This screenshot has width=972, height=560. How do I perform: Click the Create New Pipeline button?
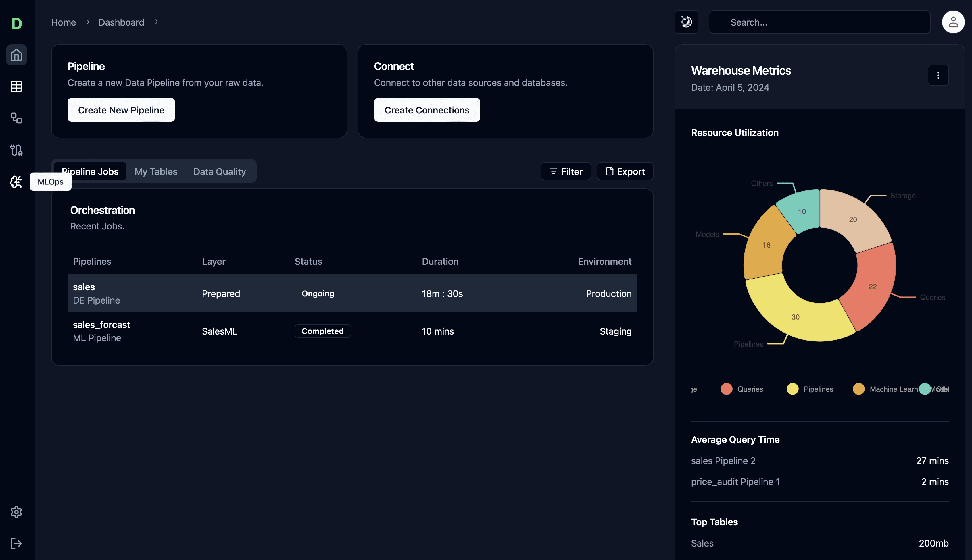pyautogui.click(x=121, y=110)
